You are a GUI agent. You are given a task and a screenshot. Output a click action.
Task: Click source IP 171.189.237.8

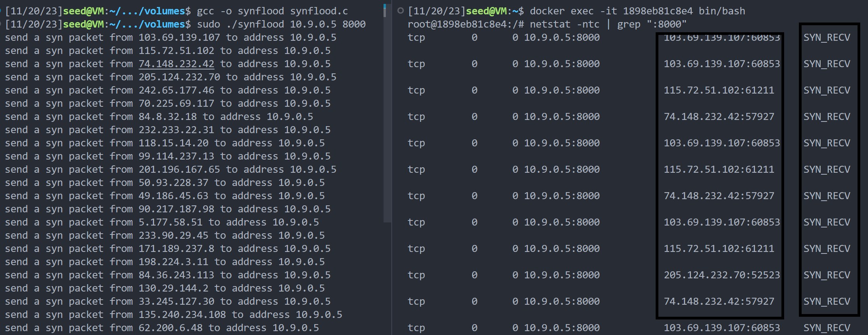(x=176, y=248)
